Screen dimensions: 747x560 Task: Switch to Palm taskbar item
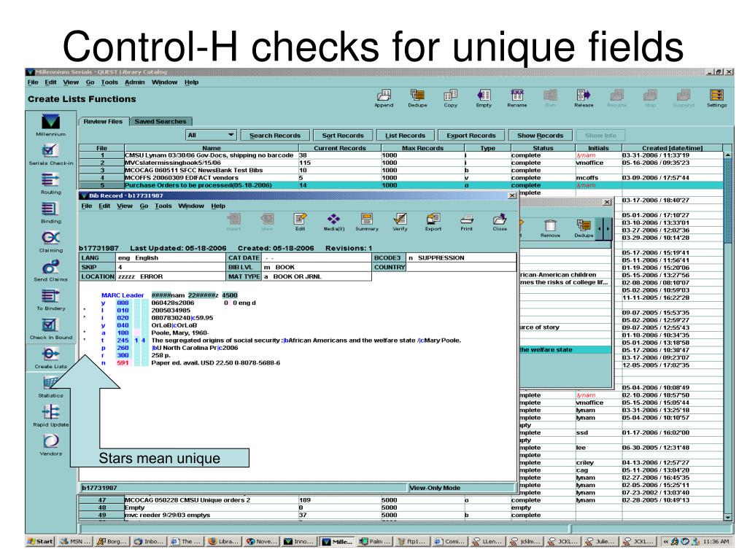pyautogui.click(x=374, y=542)
